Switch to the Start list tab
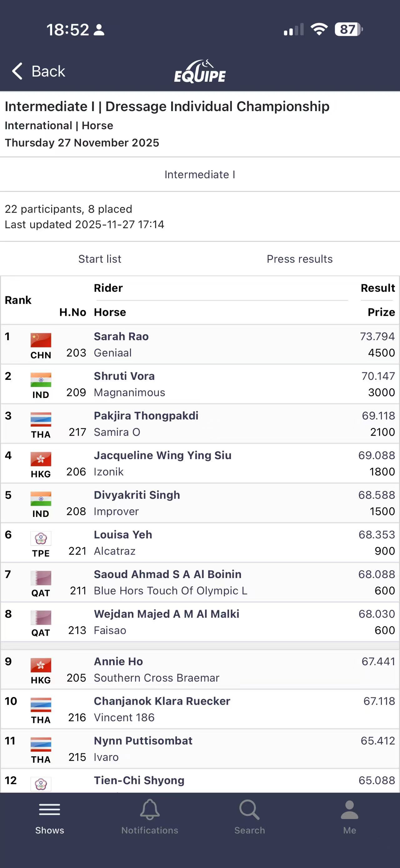400x868 pixels. coord(100,259)
